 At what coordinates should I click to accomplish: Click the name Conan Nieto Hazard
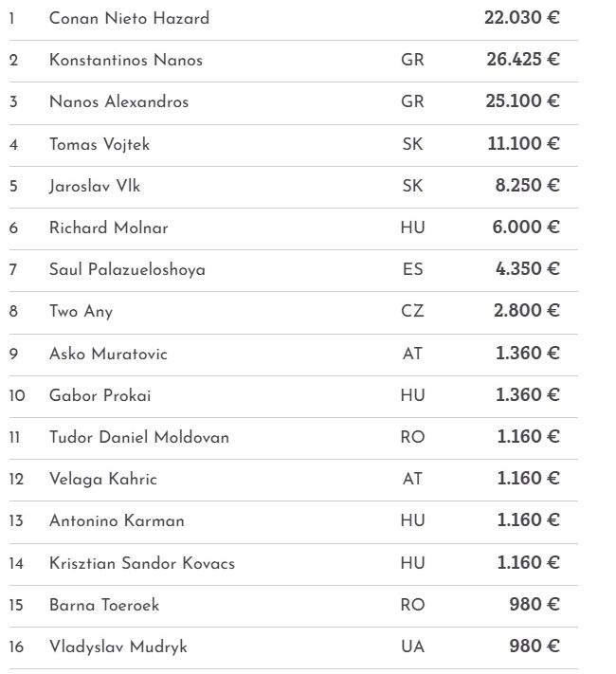click(x=129, y=18)
